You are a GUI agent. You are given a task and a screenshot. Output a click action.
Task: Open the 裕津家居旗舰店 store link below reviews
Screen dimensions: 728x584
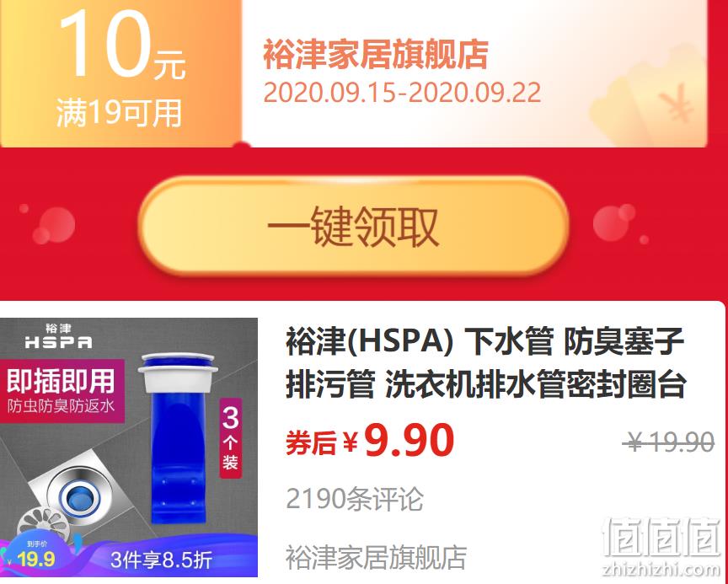click(376, 558)
